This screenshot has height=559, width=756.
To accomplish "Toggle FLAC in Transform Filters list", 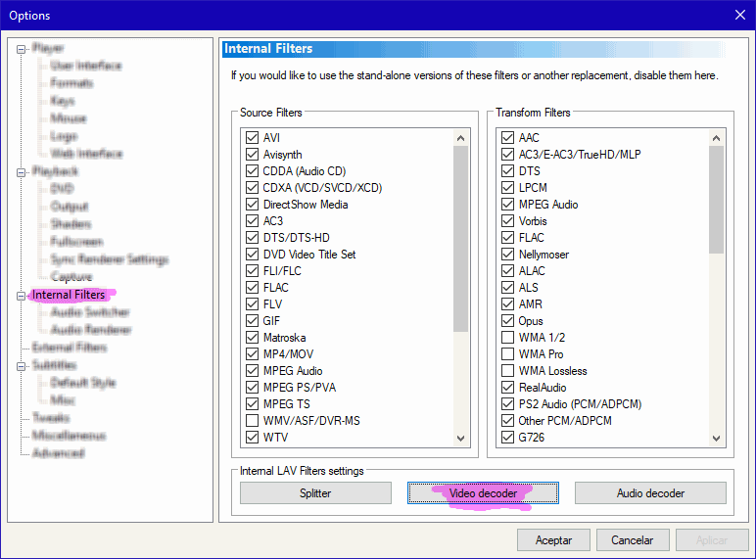I will click(507, 238).
